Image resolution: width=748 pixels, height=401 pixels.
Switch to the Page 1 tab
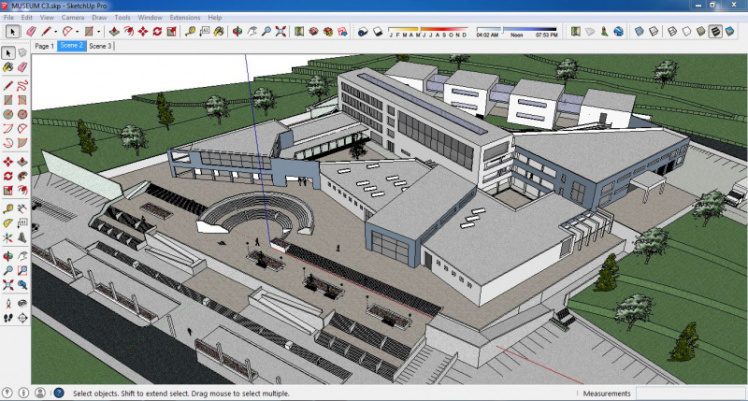(x=44, y=46)
